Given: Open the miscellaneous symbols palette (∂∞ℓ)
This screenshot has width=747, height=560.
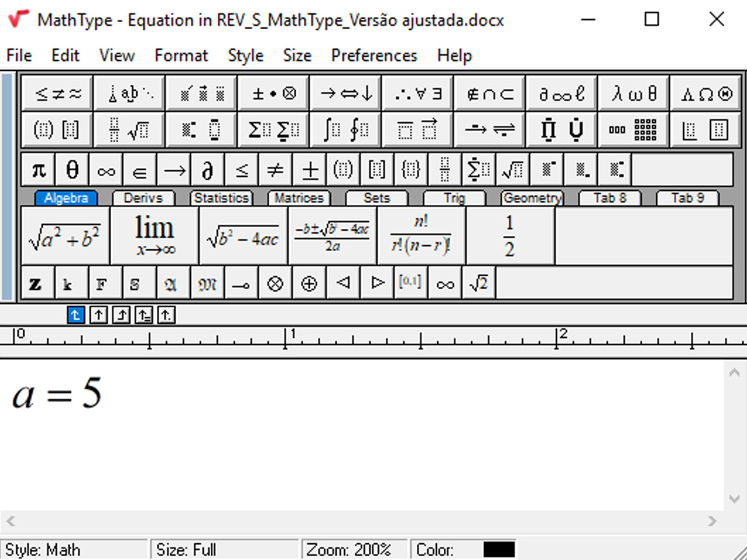Looking at the screenshot, I should pos(562,93).
